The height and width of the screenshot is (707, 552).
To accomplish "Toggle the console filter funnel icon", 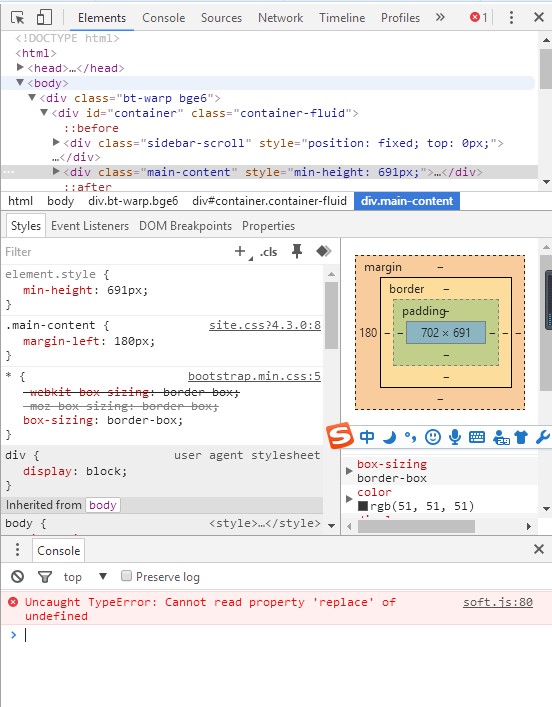I will 45,577.
